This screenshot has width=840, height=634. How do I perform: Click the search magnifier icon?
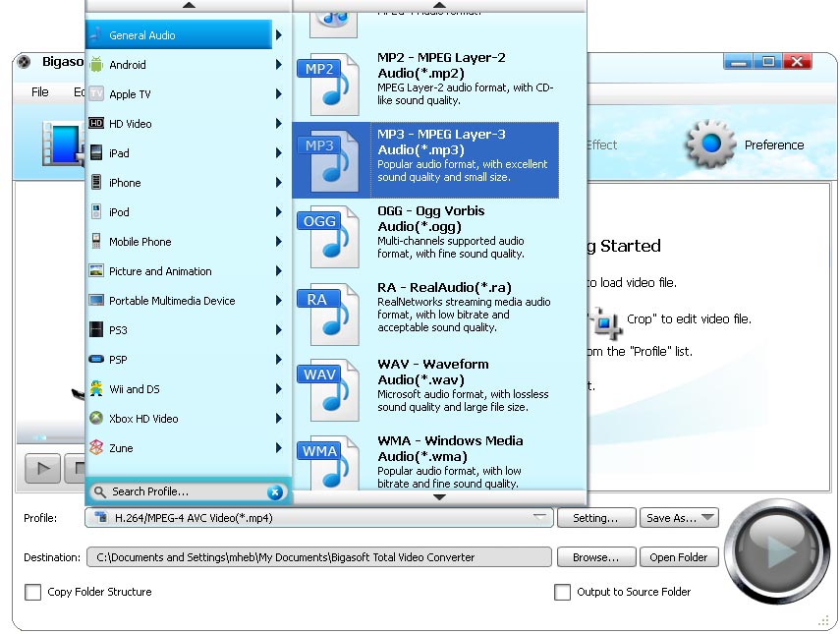[x=99, y=491]
